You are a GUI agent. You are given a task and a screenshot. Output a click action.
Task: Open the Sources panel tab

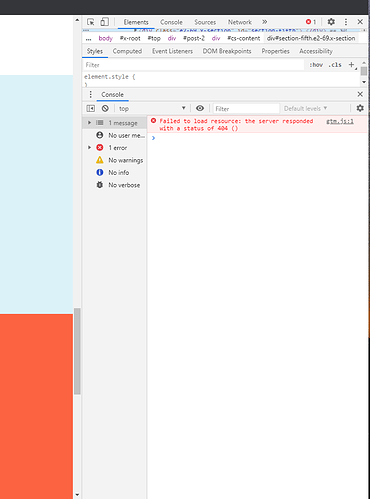pos(205,22)
